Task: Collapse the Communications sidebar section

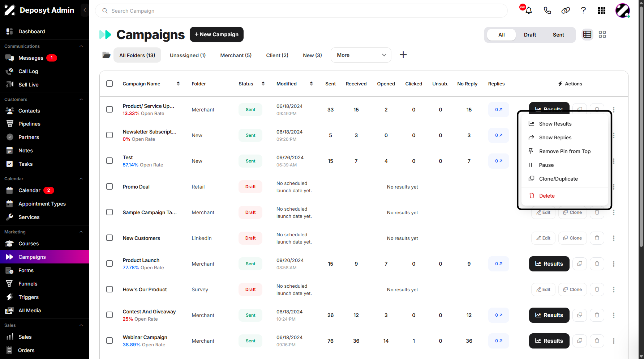Action: 81,46
